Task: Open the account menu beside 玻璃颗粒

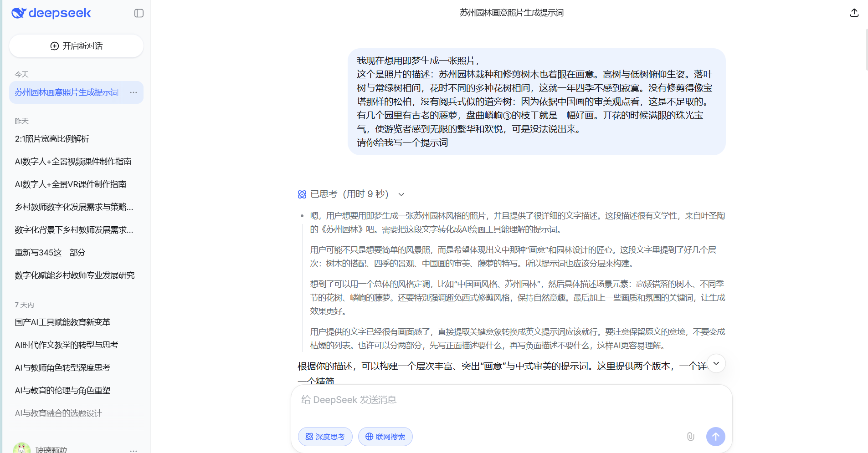Action: [x=133, y=450]
